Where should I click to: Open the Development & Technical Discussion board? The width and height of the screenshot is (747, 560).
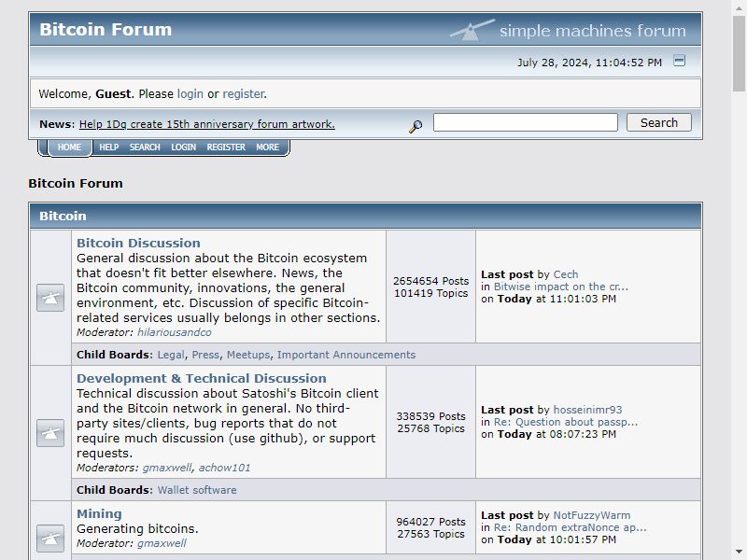point(202,378)
